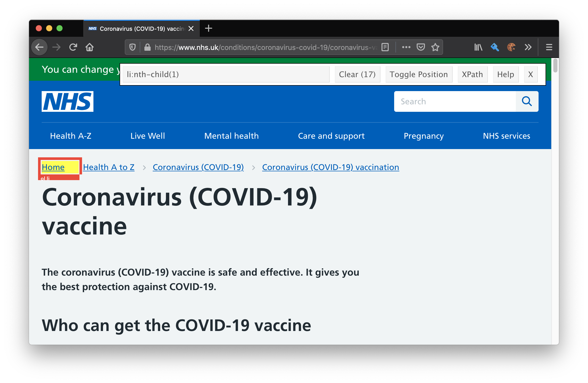Image resolution: width=588 pixels, height=383 pixels.
Task: Select the Coronavirus (COVID-19) vaccine tab
Action: [x=142, y=28]
